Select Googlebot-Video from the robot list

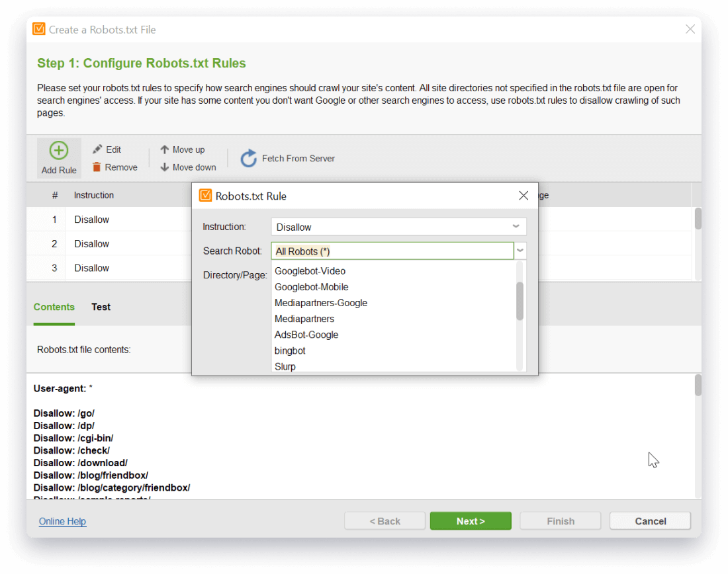310,271
